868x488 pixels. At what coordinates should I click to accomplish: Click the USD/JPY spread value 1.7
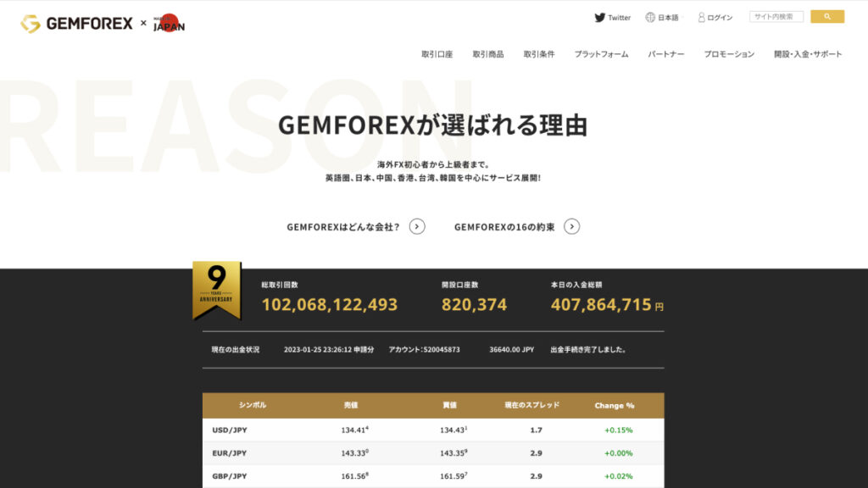(x=536, y=430)
